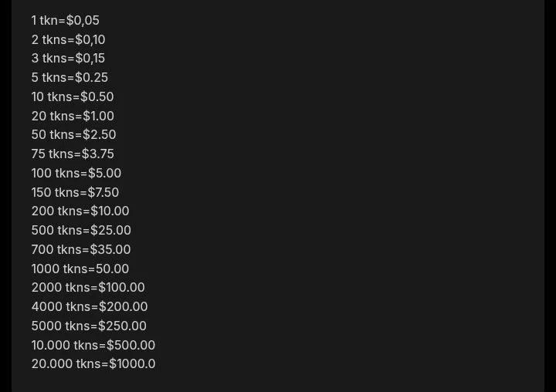556x392 pixels.
Task: Click the '10.000 tkns=$500.00' text
Action: (93, 345)
